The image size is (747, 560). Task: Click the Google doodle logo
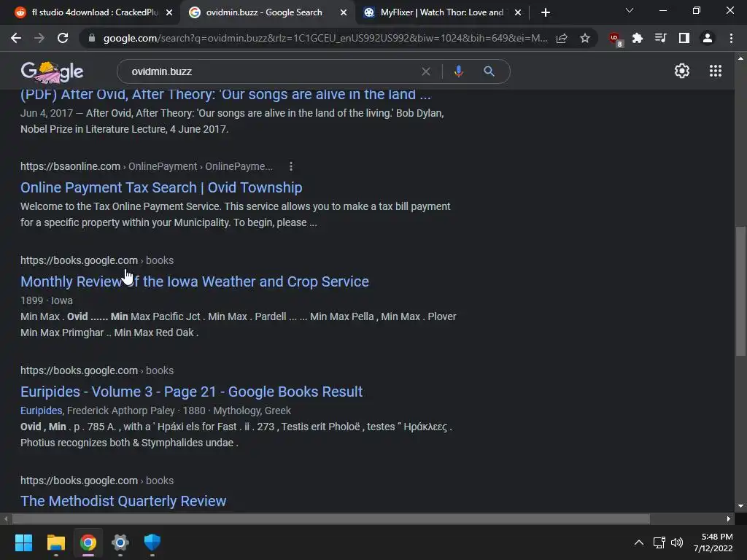[x=52, y=71]
